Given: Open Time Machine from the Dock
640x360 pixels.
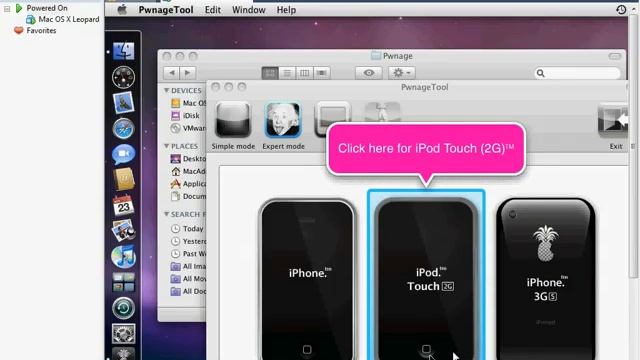Looking at the screenshot, I should pos(123,308).
